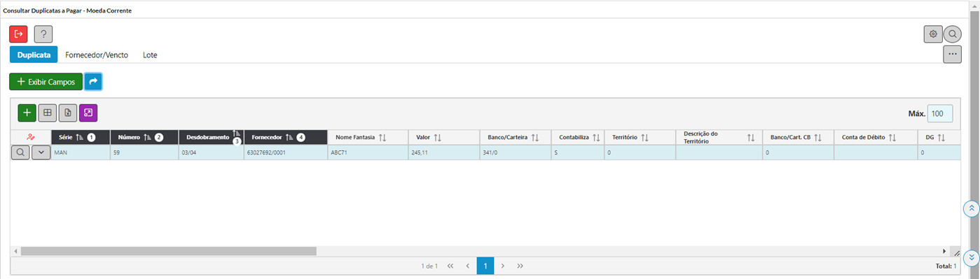Click the red exit icon button

click(x=18, y=34)
